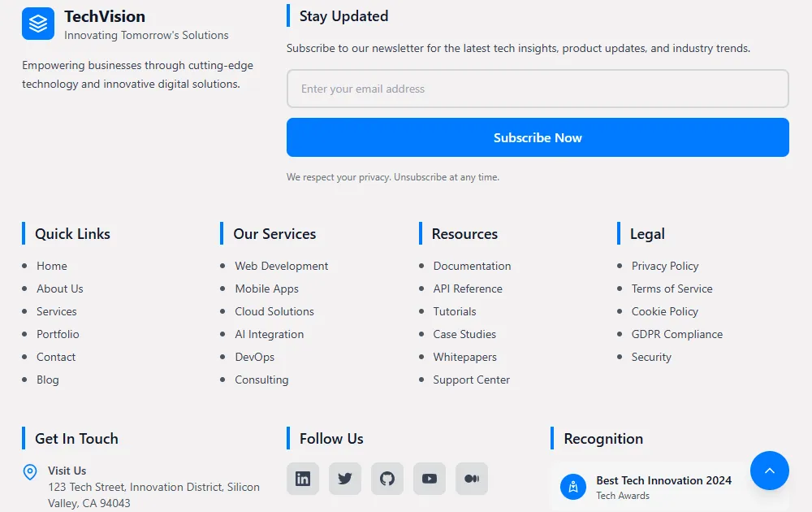Open the YouTube social icon
This screenshot has height=512, width=812.
tap(430, 479)
